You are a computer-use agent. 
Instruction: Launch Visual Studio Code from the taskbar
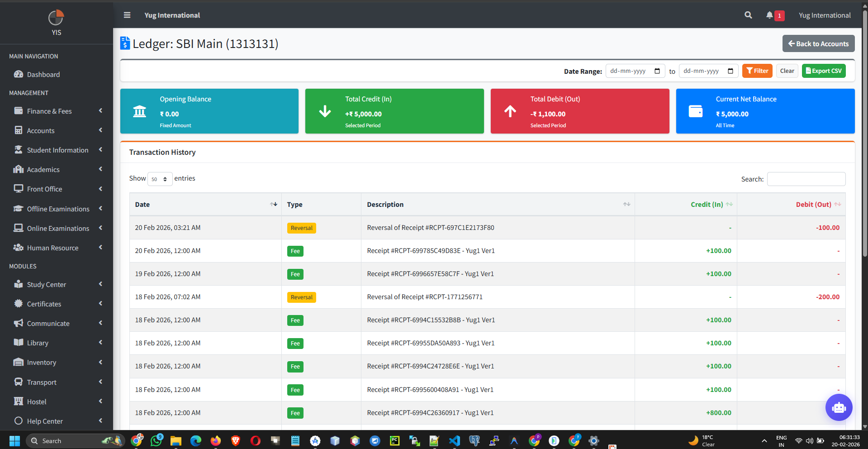pos(454,440)
